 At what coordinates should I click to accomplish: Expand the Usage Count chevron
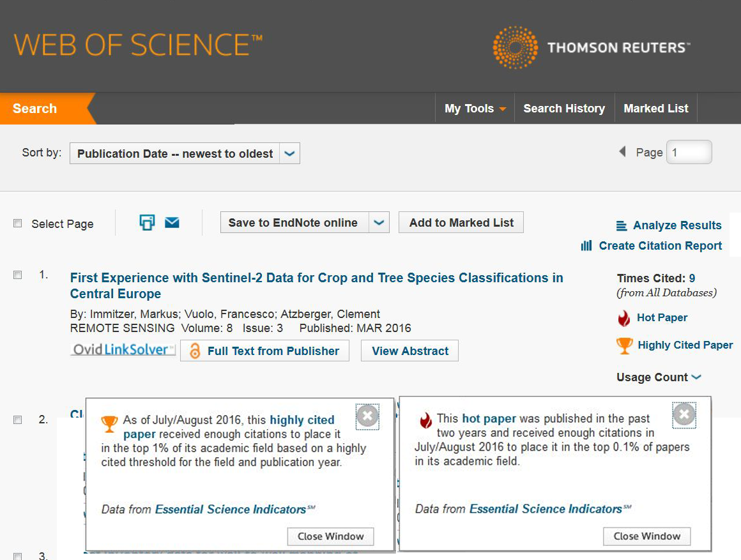(x=696, y=377)
